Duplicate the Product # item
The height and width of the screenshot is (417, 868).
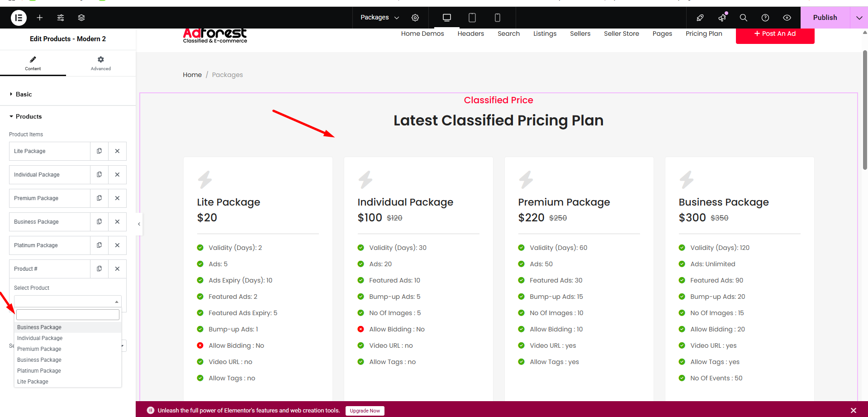click(99, 269)
